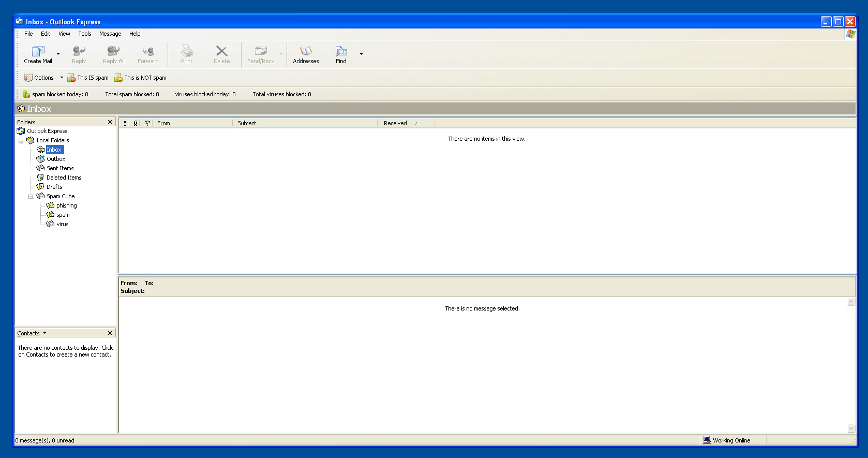Close the Folders pane

coord(110,122)
